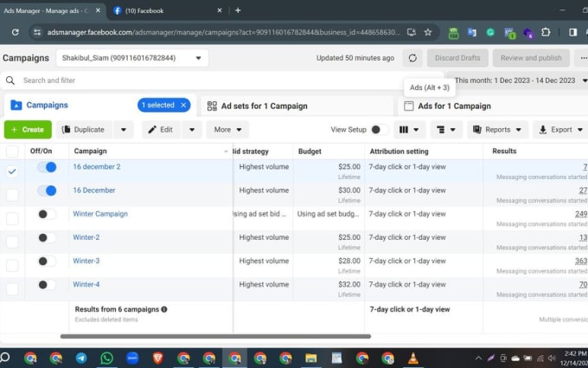Open the Extensions puzzle icon

(x=546, y=32)
